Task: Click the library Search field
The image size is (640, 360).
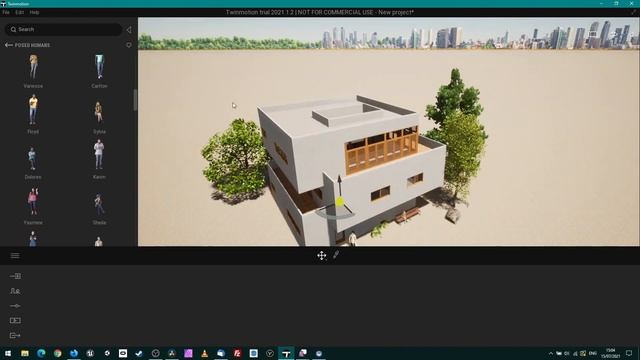Action: (x=63, y=29)
